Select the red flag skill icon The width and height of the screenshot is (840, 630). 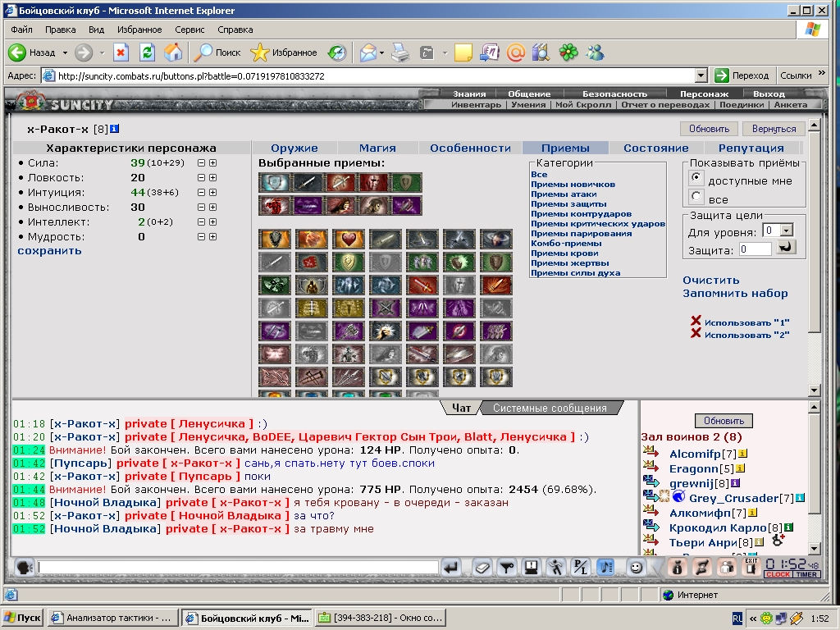click(311, 262)
